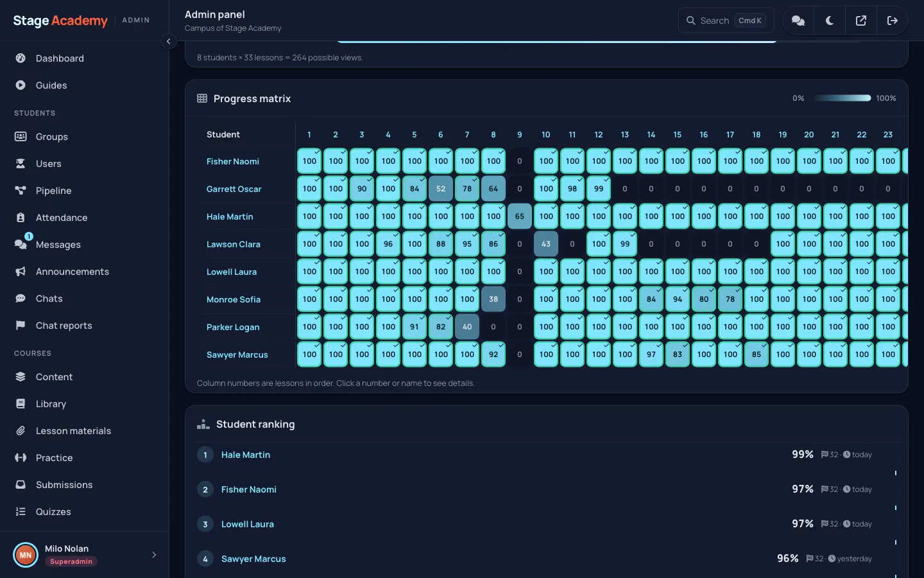The width and height of the screenshot is (924, 578).
Task: Open lesson 23 column header
Action: click(x=888, y=135)
